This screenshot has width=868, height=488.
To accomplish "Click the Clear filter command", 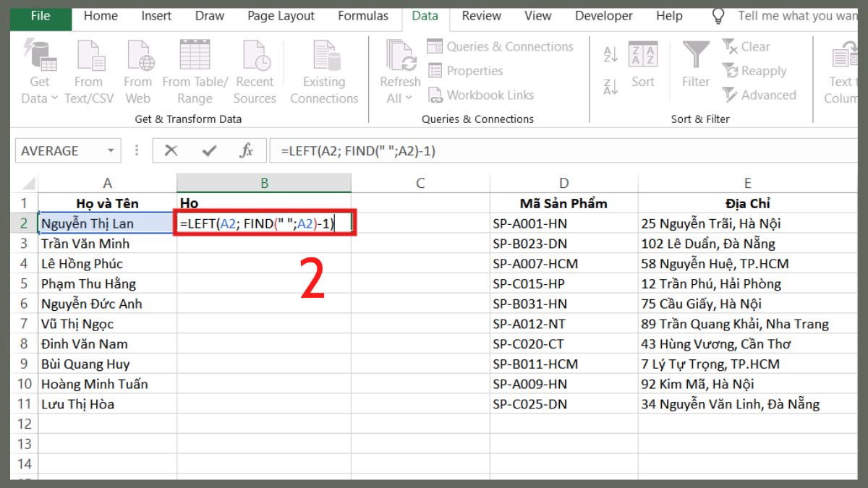I will pyautogui.click(x=753, y=46).
